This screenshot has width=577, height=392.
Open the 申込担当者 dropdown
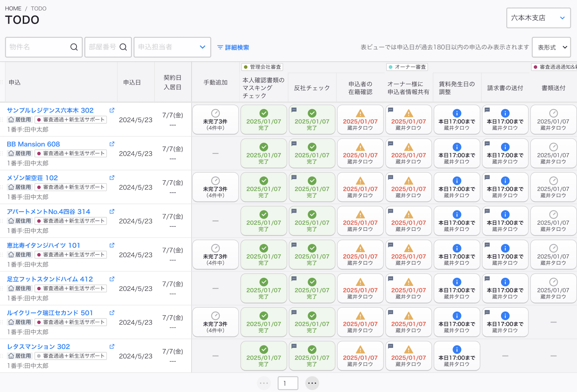[x=172, y=47]
